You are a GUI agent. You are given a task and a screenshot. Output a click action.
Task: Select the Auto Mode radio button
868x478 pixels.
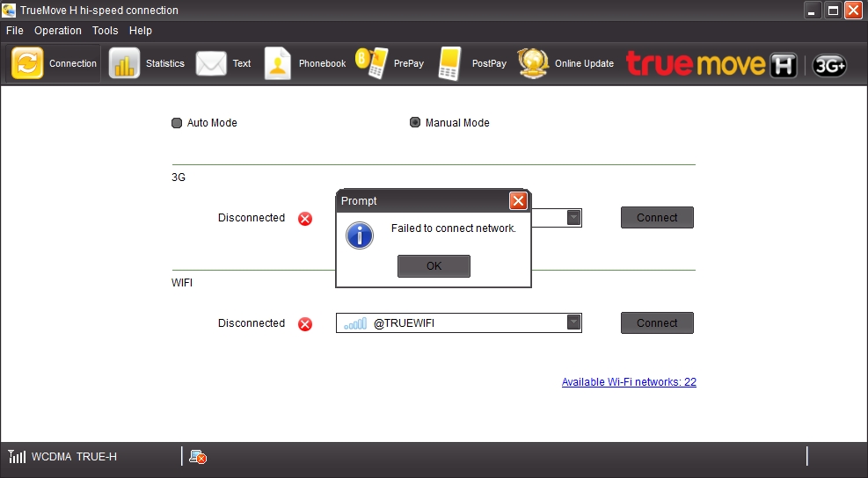point(177,123)
